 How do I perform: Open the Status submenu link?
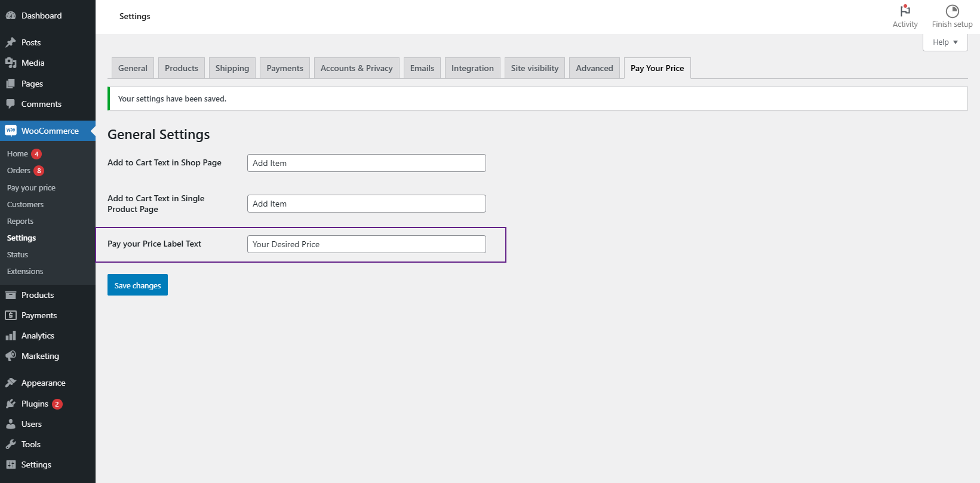[x=17, y=254]
